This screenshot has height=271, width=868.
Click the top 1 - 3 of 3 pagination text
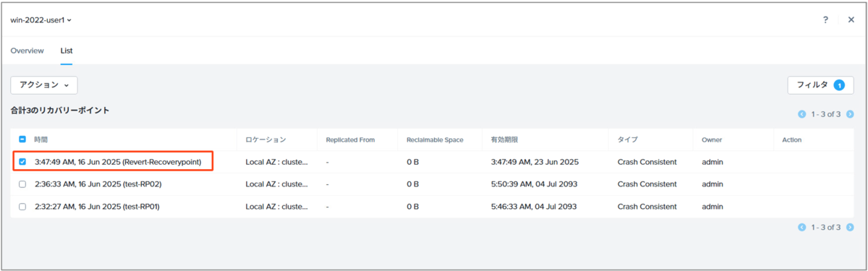825,114
